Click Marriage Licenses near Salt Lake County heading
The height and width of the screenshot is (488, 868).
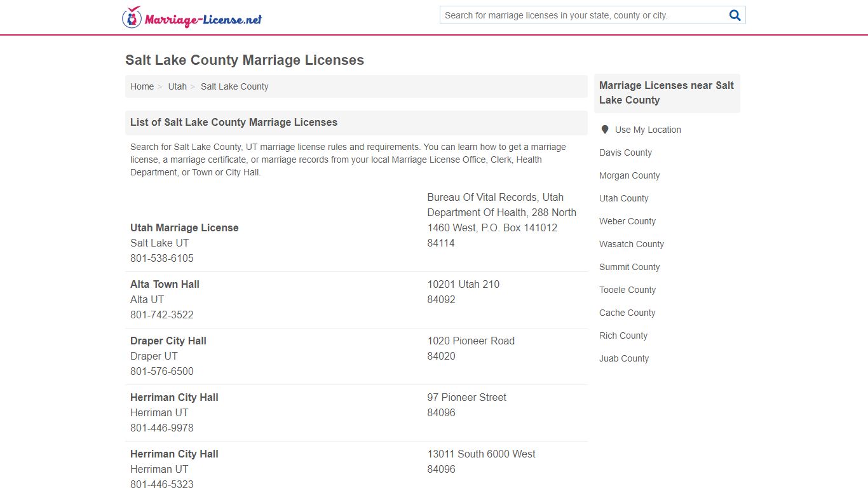[x=667, y=93]
